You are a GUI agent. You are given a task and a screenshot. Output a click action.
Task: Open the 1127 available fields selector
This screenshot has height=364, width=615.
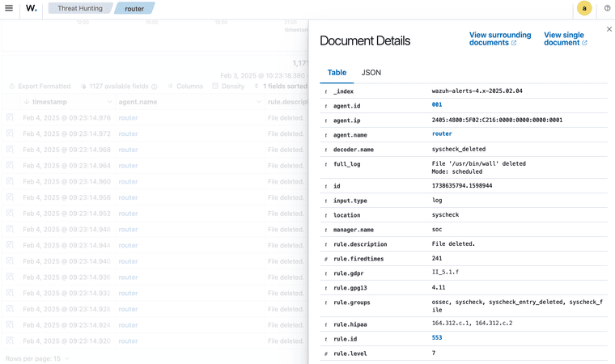tap(119, 87)
